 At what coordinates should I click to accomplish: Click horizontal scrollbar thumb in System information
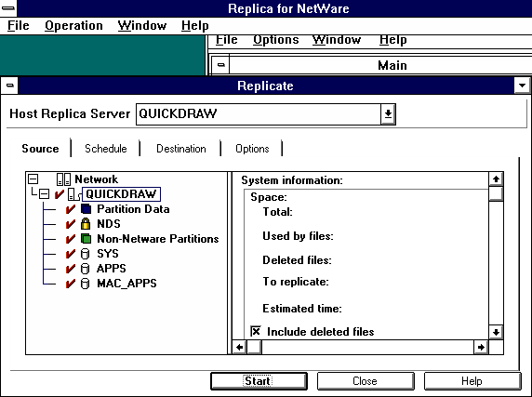click(254, 347)
